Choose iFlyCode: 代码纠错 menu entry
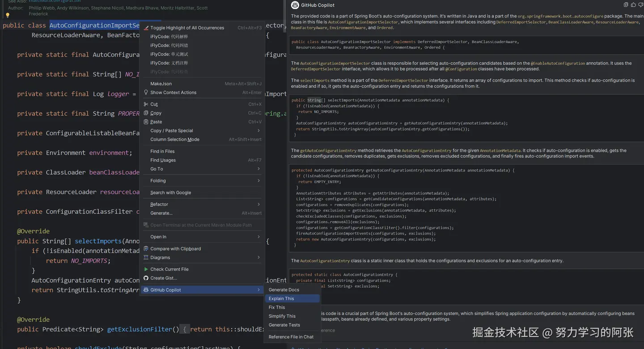This screenshot has width=644, height=349. coord(203,45)
